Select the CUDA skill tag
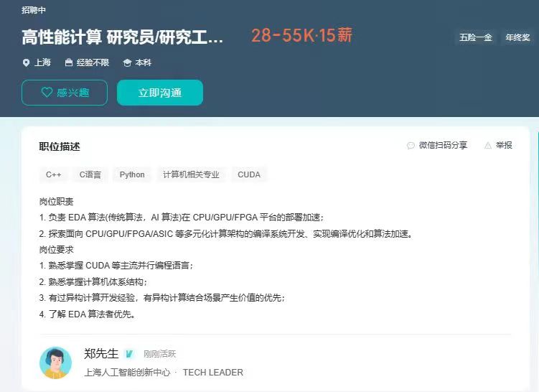539x392 pixels. coord(249,174)
